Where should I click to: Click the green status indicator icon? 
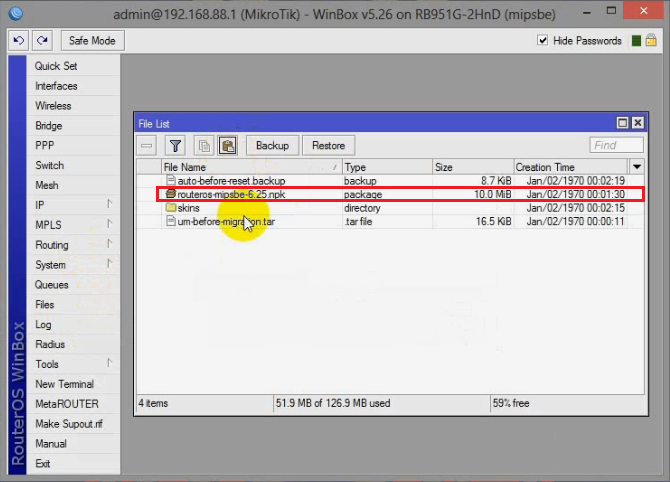click(636, 41)
